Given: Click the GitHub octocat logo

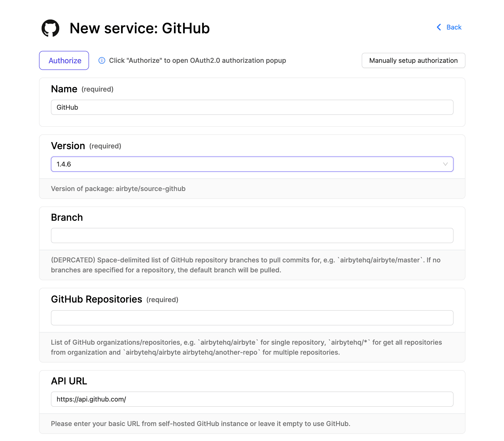Looking at the screenshot, I should pos(50,28).
